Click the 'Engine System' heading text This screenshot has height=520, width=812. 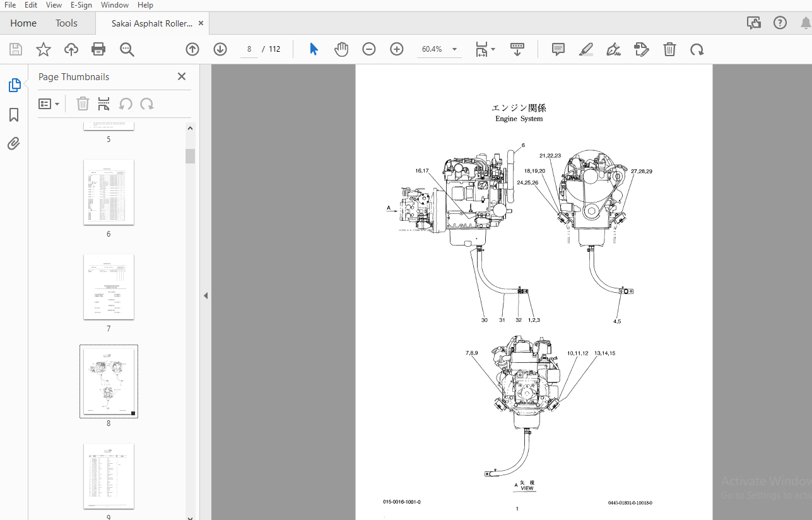[x=519, y=119]
